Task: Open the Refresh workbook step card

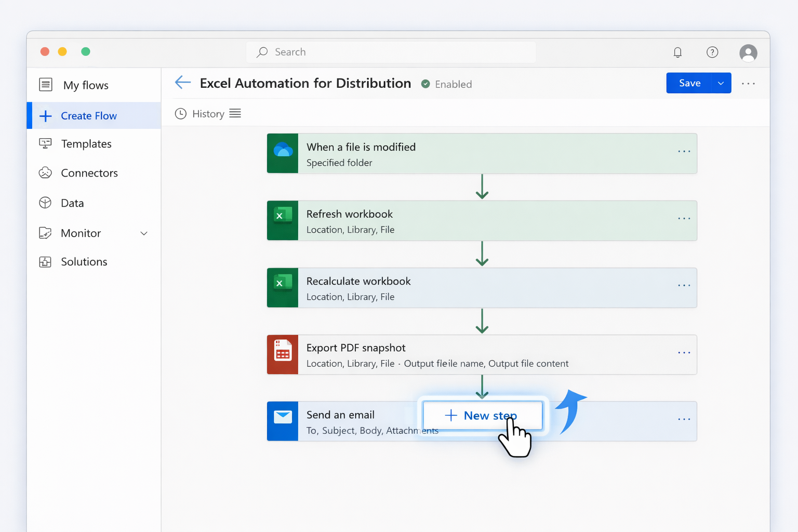Action: pos(482,220)
